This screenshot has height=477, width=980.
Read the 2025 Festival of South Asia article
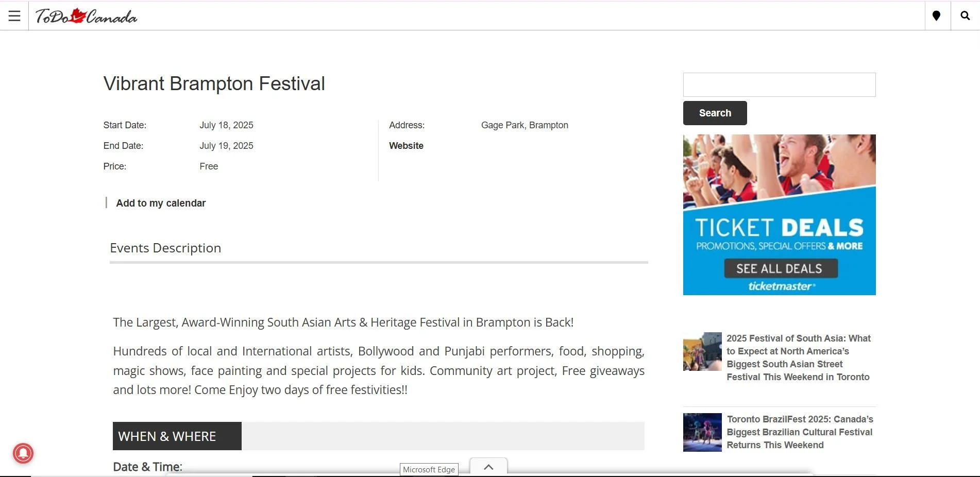798,357
